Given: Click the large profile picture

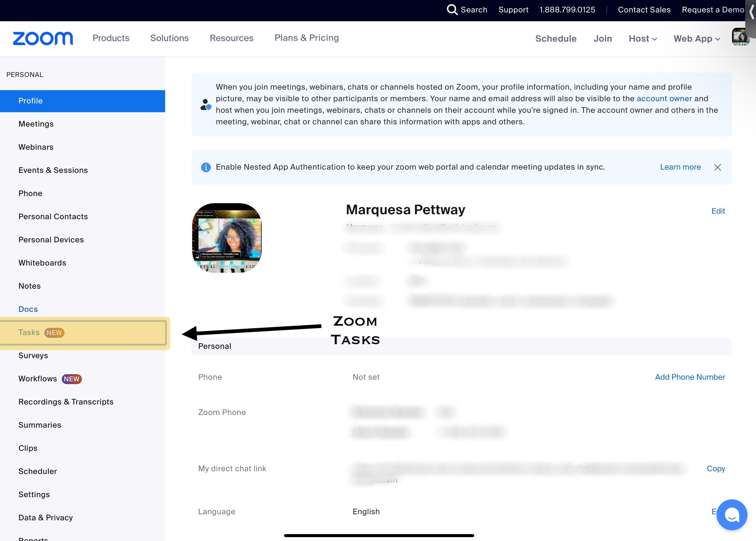Looking at the screenshot, I should 227,238.
